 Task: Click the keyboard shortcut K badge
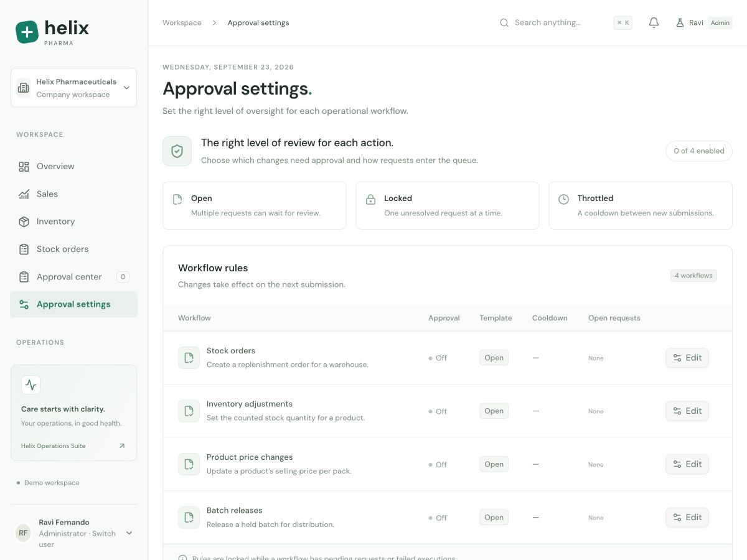(x=623, y=23)
